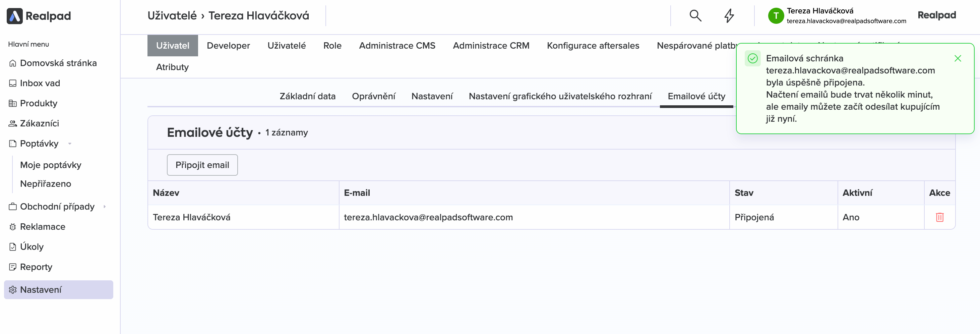Click the Realpad logo icon
Screen dimensions: 980x334
coord(14,16)
